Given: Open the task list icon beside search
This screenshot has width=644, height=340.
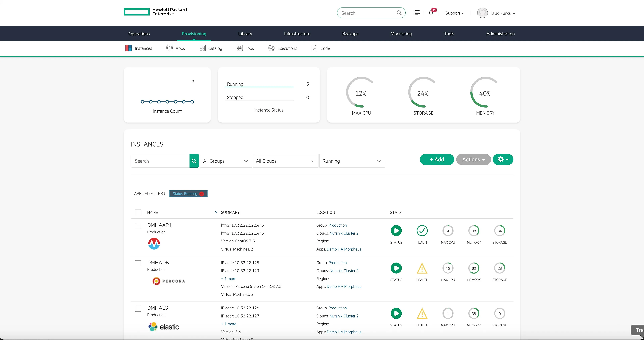Looking at the screenshot, I should click(416, 13).
